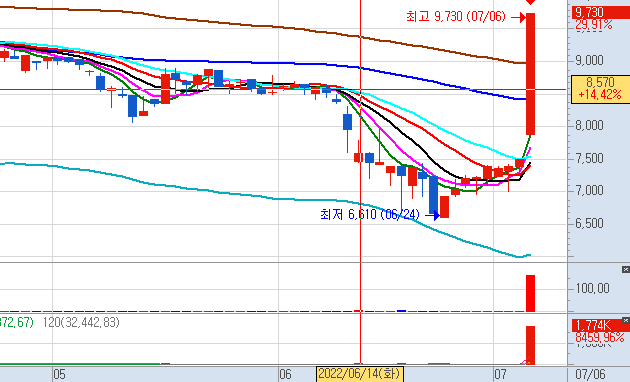Click the 6,500 price axis label

tap(589, 223)
